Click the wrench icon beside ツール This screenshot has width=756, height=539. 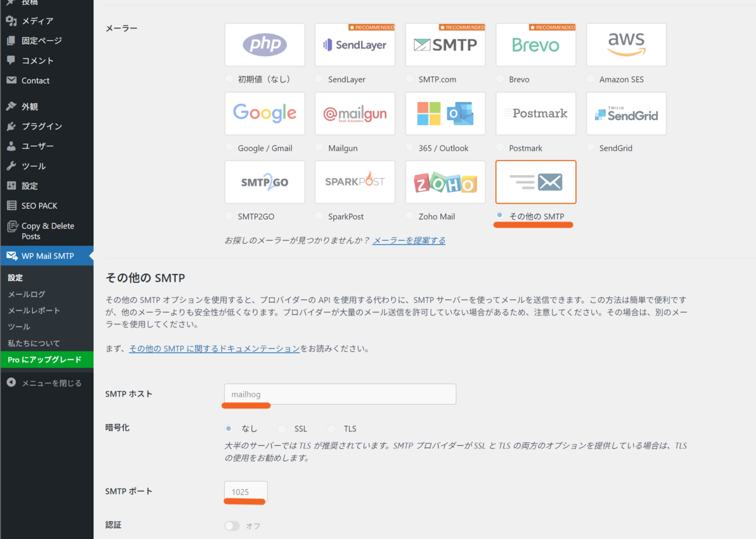(11, 166)
